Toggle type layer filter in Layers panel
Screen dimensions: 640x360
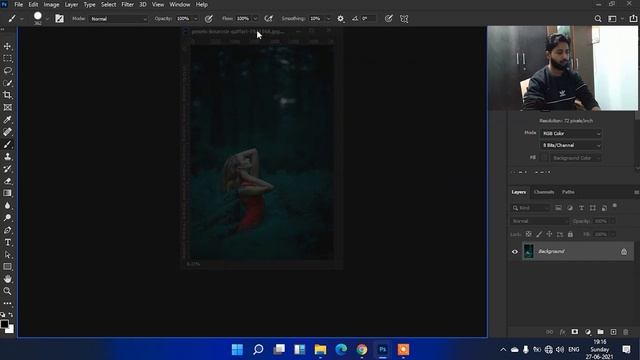point(581,208)
